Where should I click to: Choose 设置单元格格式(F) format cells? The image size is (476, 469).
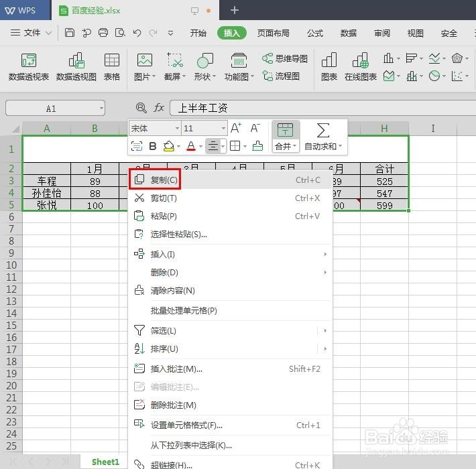pyautogui.click(x=231, y=425)
